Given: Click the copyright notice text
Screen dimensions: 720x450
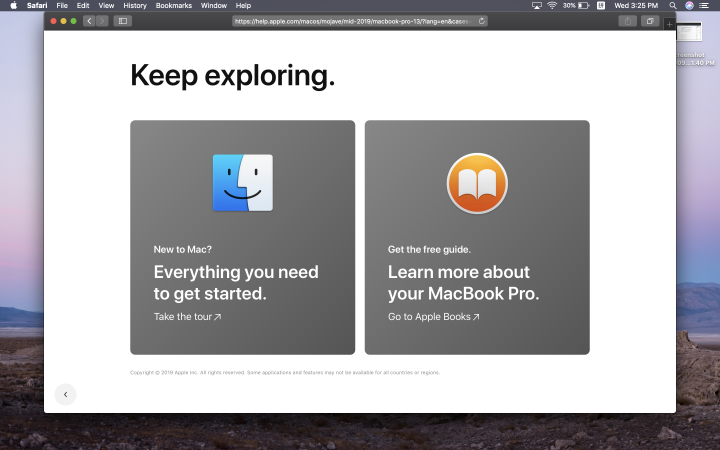Looking at the screenshot, I should tap(285, 372).
